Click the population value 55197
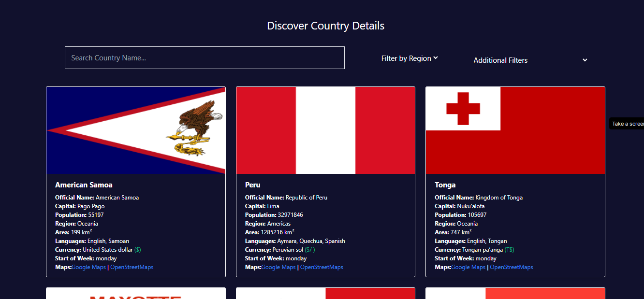 coord(96,215)
